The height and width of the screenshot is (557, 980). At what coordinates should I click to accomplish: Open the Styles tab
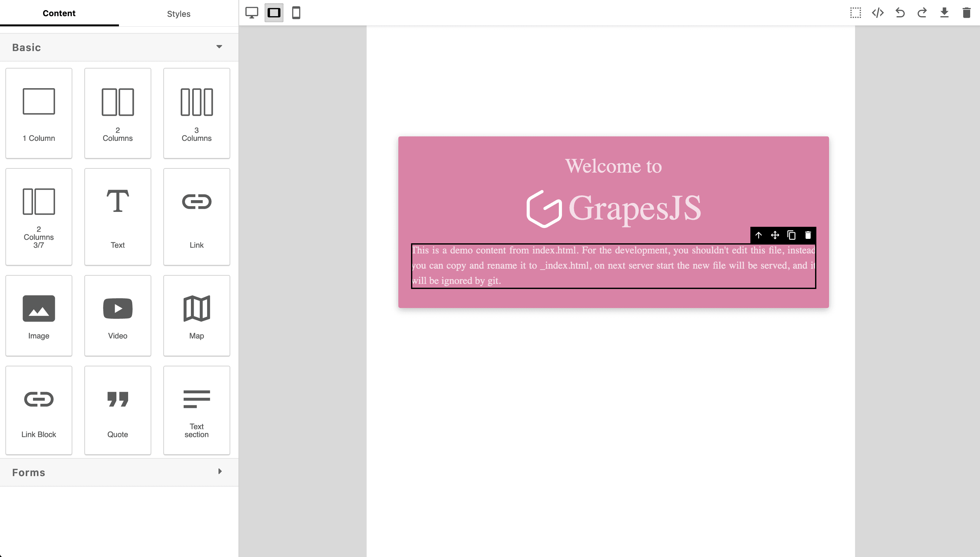tap(179, 14)
